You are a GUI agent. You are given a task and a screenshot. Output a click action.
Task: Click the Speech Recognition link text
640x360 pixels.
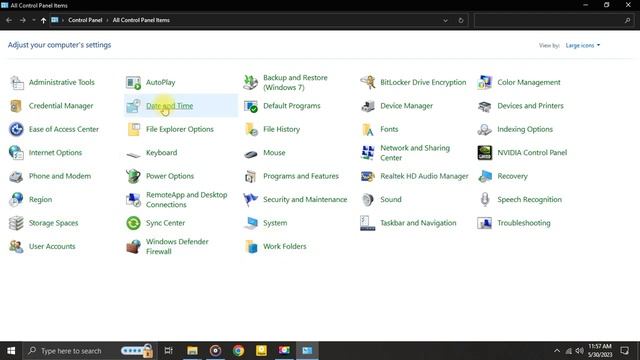529,200
